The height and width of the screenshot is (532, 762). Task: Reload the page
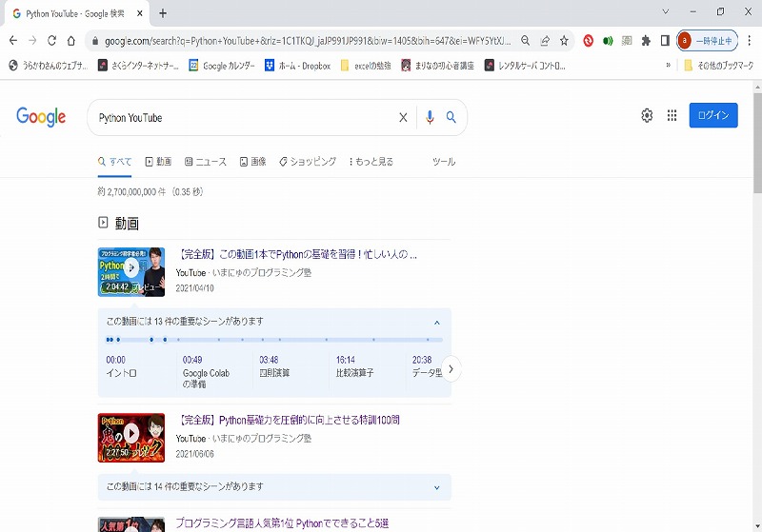coord(51,41)
